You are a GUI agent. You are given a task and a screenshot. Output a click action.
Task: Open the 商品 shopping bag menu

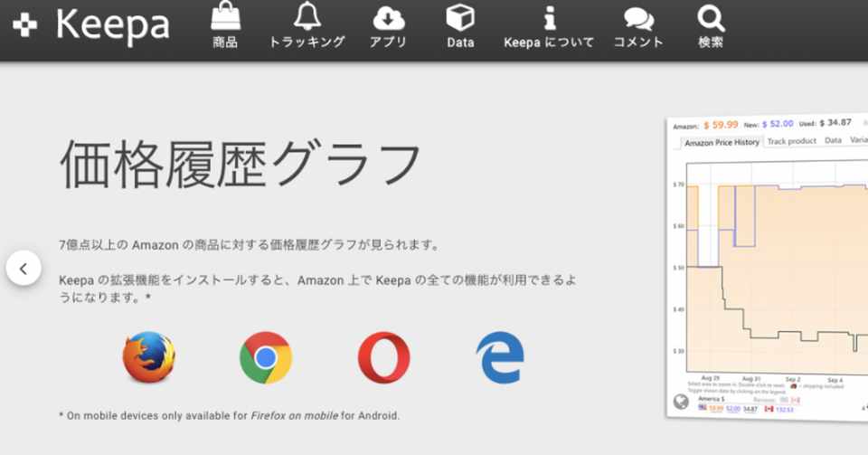[225, 25]
